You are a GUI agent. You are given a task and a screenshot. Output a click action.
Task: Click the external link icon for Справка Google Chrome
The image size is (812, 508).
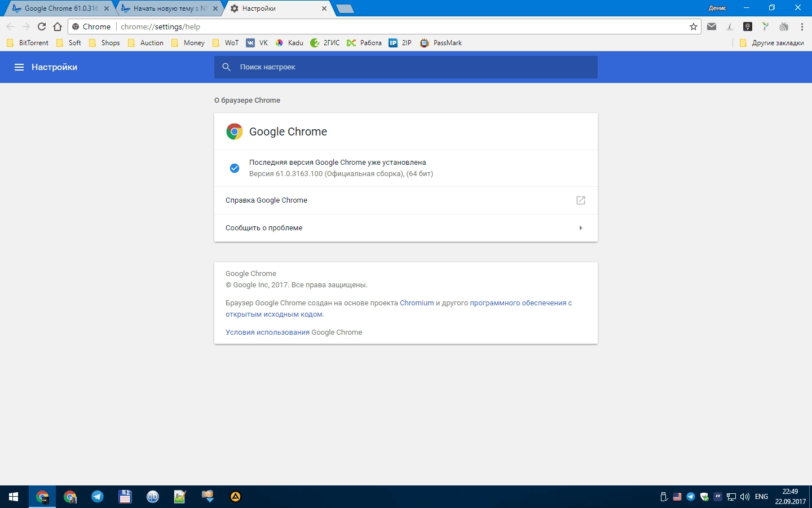pyautogui.click(x=581, y=200)
